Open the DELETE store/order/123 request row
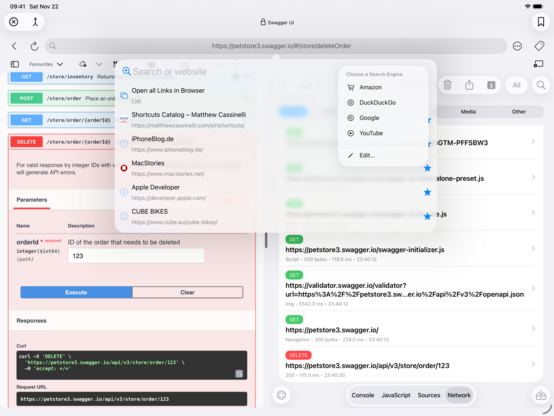Viewport: 554px width, 416px height. [411, 364]
